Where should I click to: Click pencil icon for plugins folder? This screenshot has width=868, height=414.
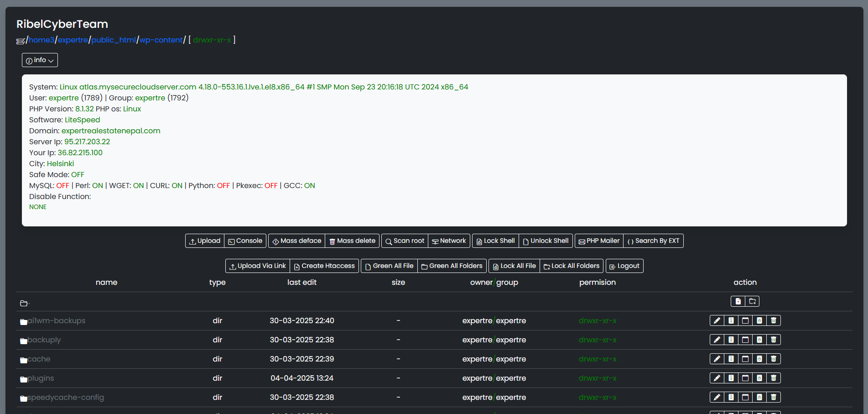[x=717, y=378]
